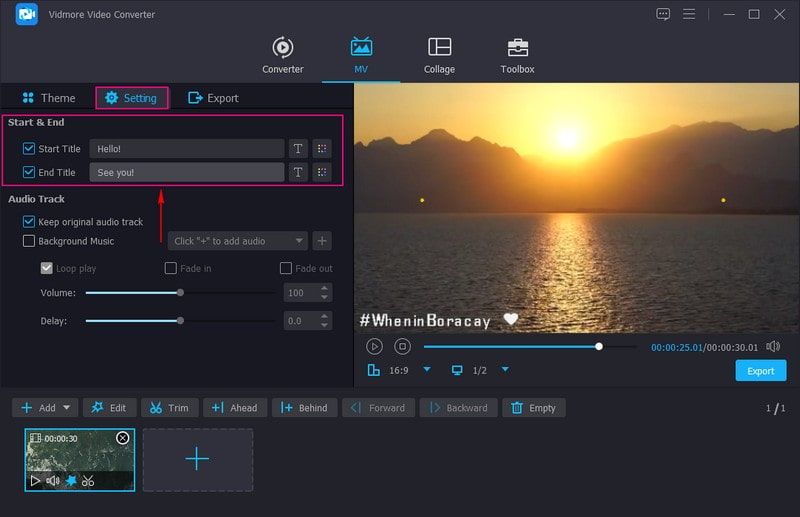Open the feedback chat icon in title bar
Screen dimensions: 800x517
tap(663, 14)
